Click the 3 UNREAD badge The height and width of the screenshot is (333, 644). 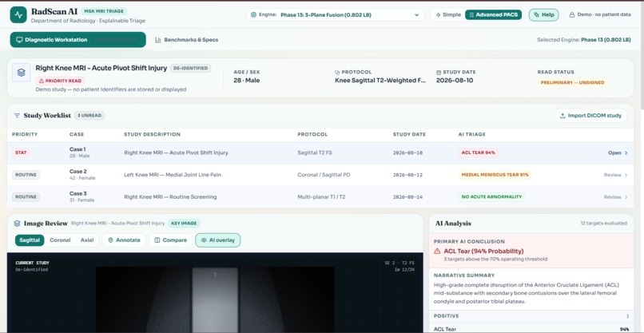(x=89, y=115)
